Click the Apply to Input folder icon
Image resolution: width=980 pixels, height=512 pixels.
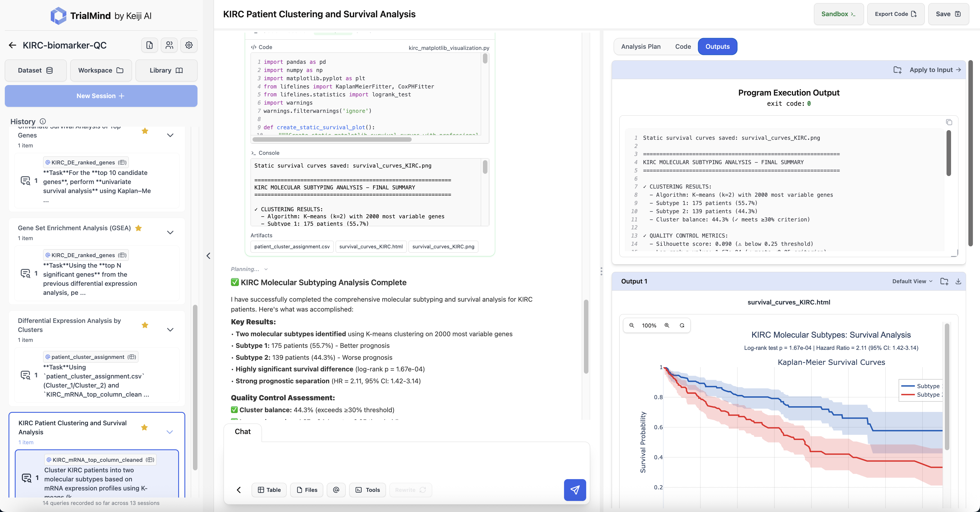click(897, 69)
